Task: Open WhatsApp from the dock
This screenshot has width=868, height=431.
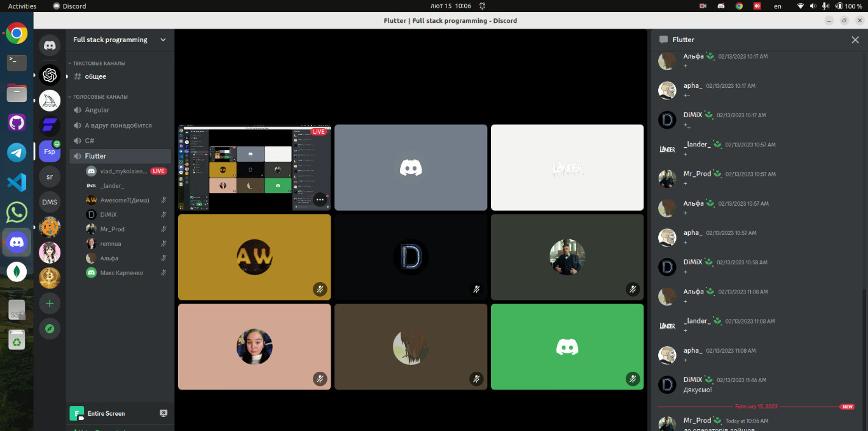Action: click(x=17, y=212)
